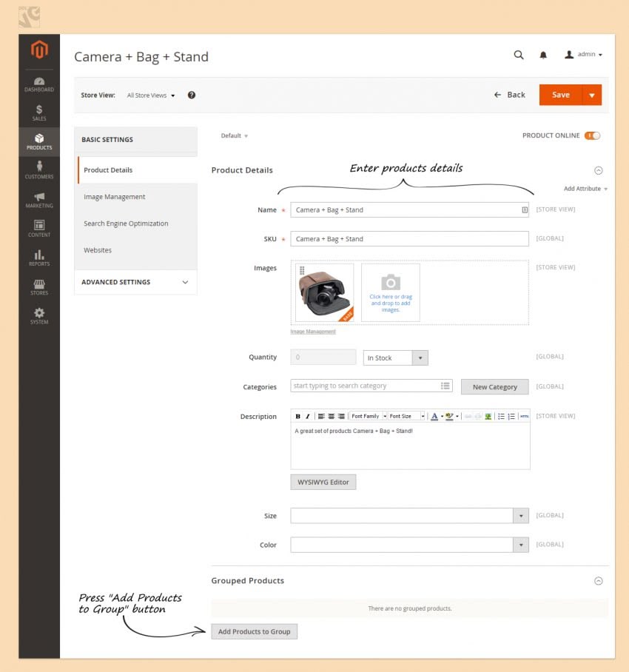629x672 pixels.
Task: Open the Add Attribute dropdown
Action: (x=585, y=189)
